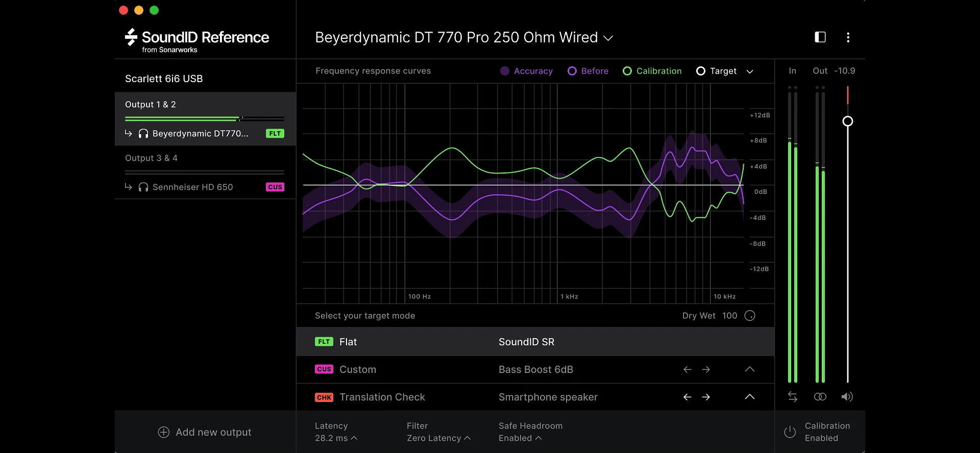The width and height of the screenshot is (980, 453).
Task: Click the Output 1 & 2 level slider
Action: coord(205,118)
